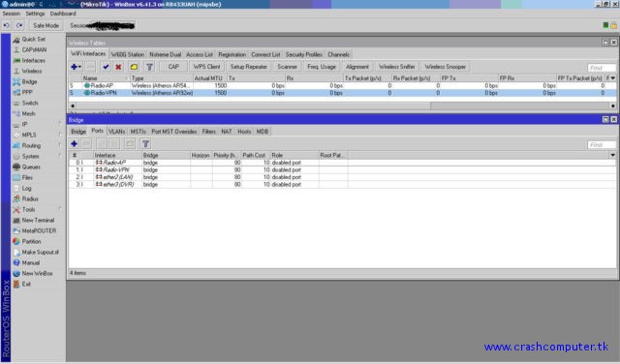Click the blue plus add button in Wireless Tables
Screen dimensions: 620x364
click(x=76, y=67)
